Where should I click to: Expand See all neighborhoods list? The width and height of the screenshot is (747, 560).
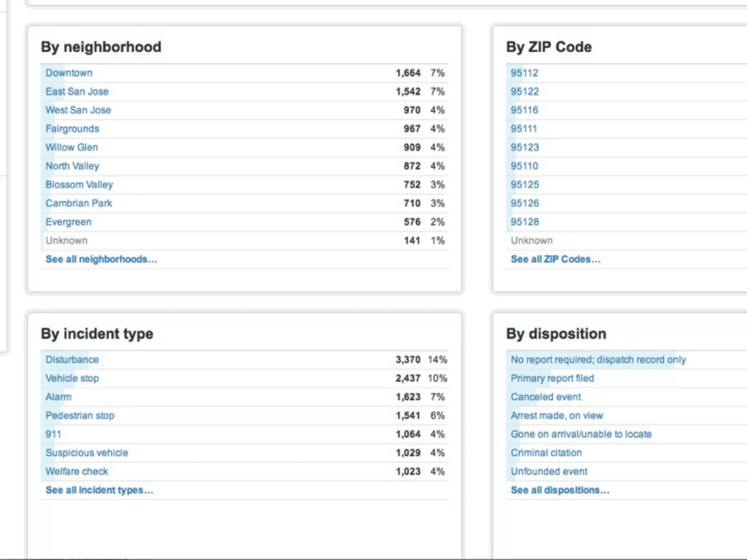[101, 259]
